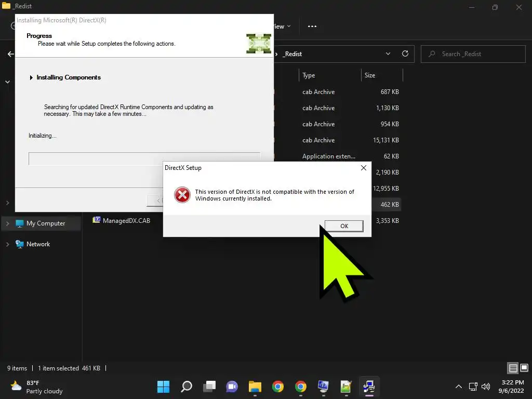
Task: Click the DirectX logo in the installer window
Action: [259, 44]
